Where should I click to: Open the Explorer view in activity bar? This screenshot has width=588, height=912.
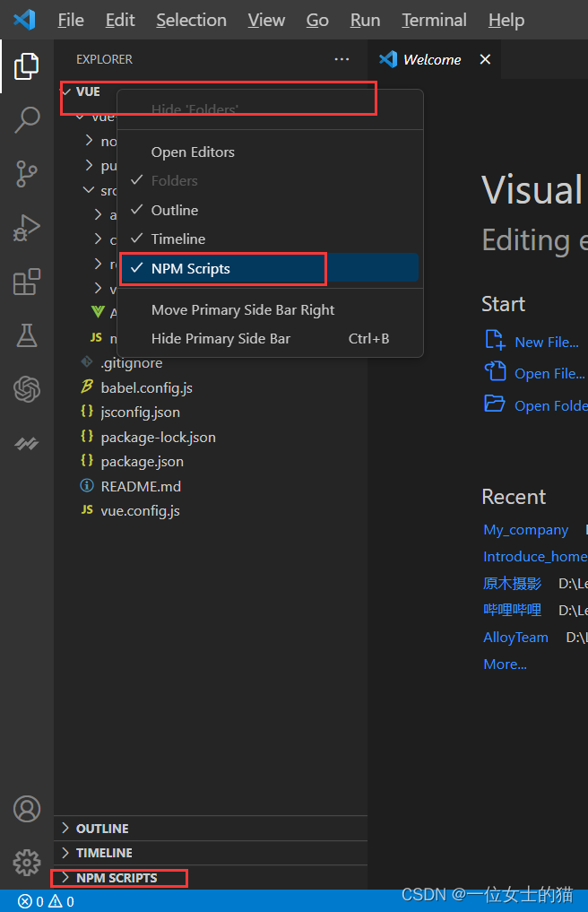pyautogui.click(x=27, y=65)
